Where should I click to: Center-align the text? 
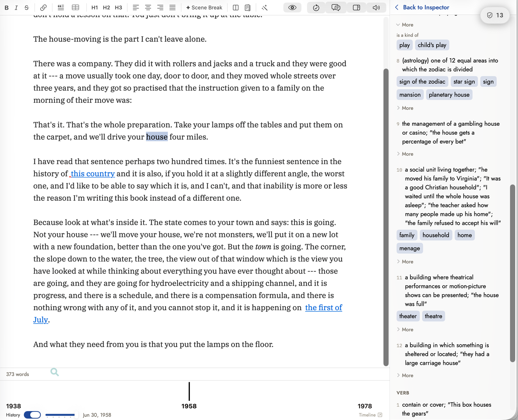148,7
